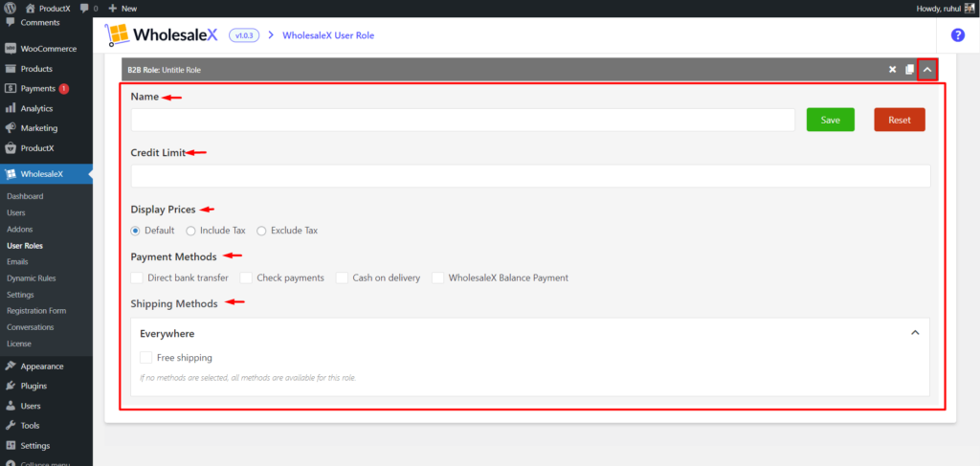Open Howdy, ruhul account menu
This screenshot has width=980, height=466.
[945, 9]
